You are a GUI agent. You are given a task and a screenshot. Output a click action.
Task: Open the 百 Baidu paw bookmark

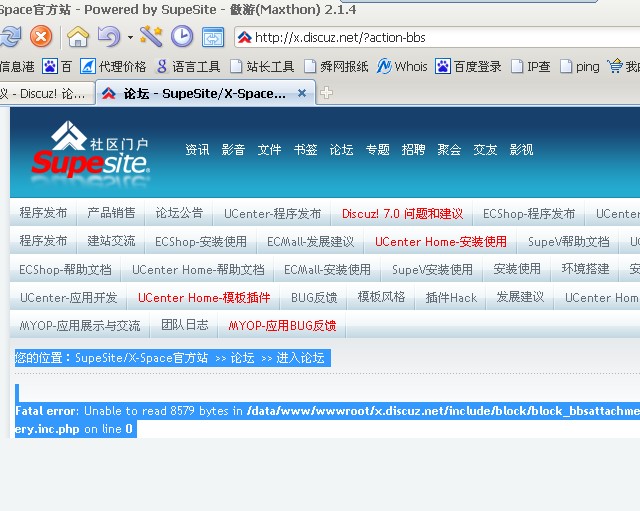click(x=57, y=66)
